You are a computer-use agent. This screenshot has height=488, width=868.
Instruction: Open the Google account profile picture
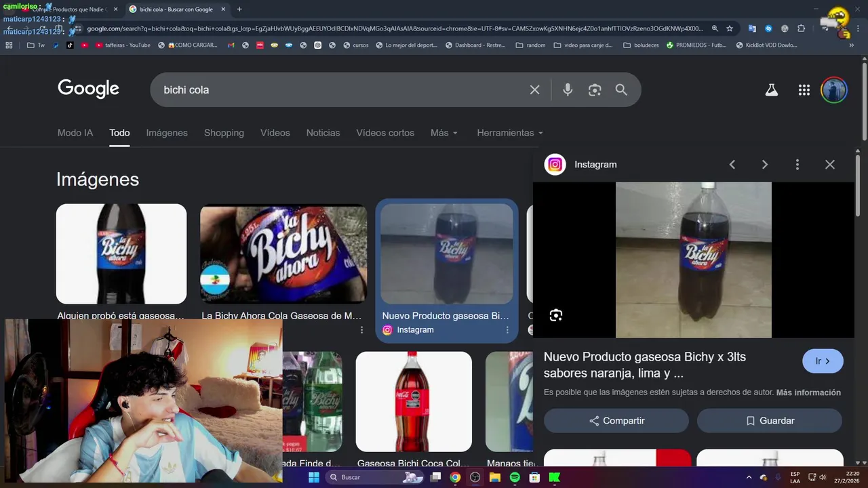pyautogui.click(x=834, y=89)
